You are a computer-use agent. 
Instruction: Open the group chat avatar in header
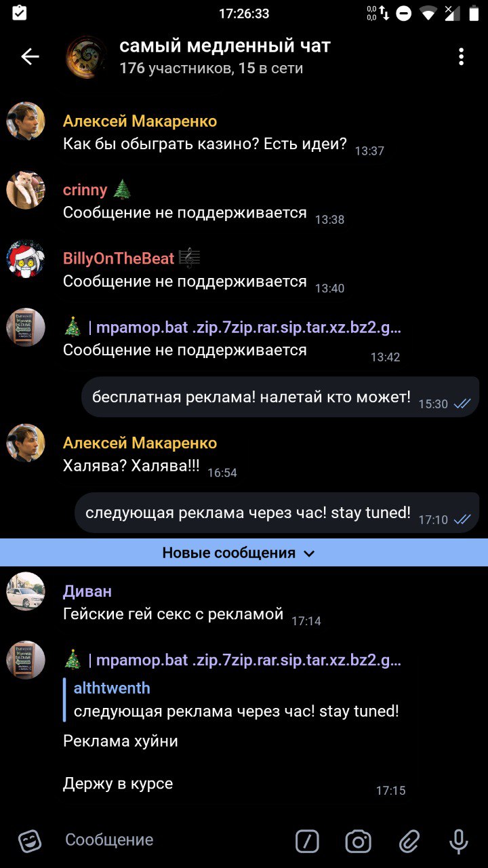click(85, 57)
